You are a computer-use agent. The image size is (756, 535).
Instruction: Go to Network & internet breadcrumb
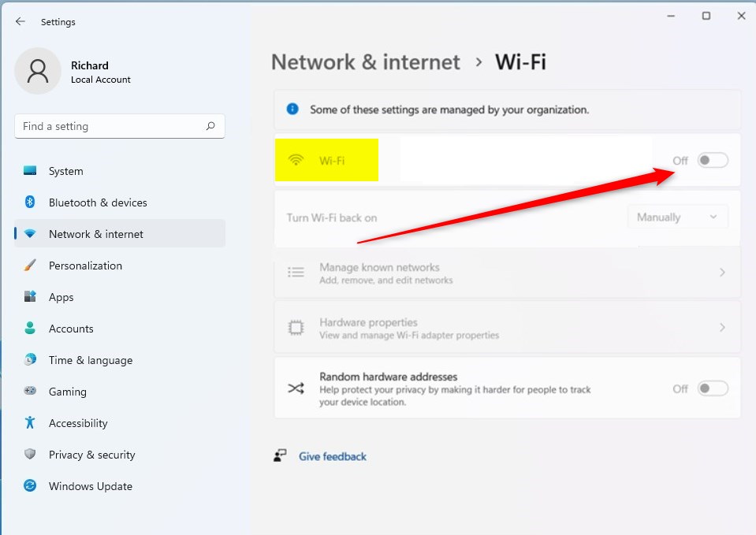point(365,62)
